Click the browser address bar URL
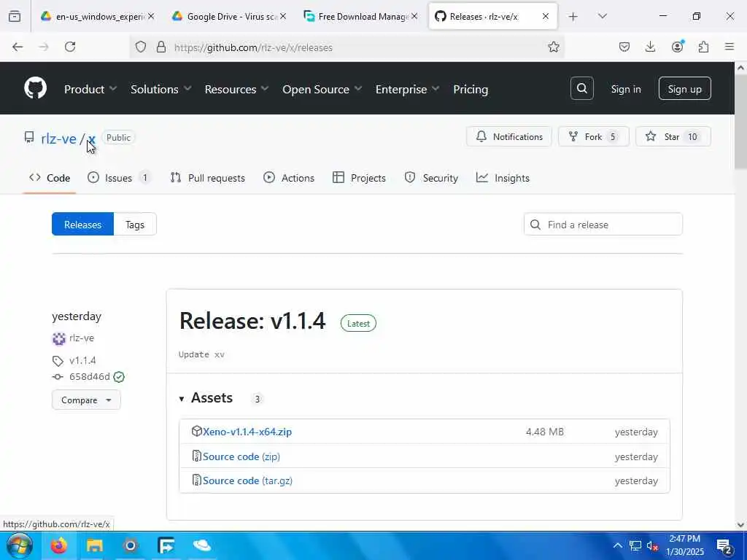This screenshot has width=747, height=560. (x=253, y=47)
